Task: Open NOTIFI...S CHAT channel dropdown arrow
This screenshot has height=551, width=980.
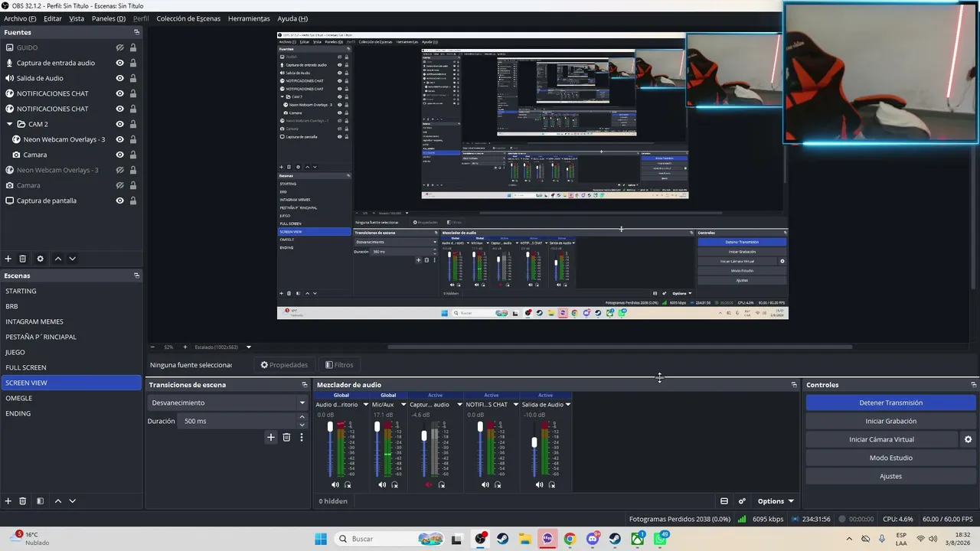Action: pos(515,404)
